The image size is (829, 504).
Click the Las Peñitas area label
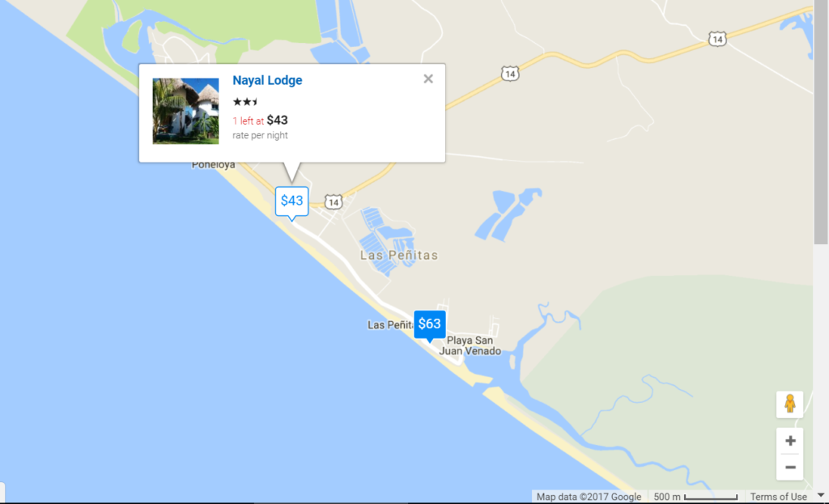[x=399, y=255]
